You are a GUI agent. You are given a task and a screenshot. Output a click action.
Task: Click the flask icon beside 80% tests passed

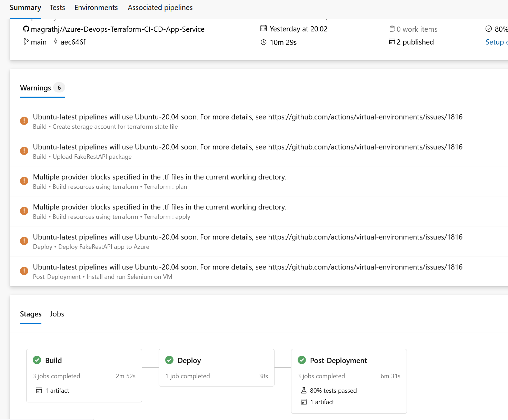[304, 390]
